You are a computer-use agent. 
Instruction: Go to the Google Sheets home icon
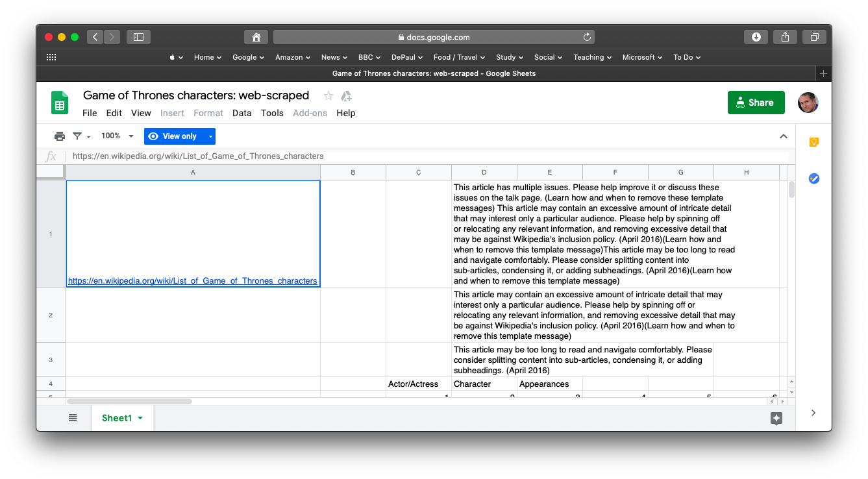coord(60,103)
